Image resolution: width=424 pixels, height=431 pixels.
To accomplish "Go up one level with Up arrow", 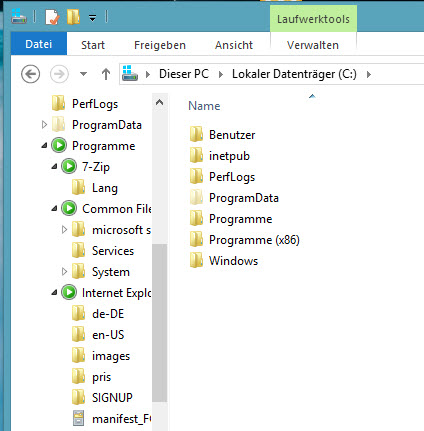I will (x=106, y=74).
